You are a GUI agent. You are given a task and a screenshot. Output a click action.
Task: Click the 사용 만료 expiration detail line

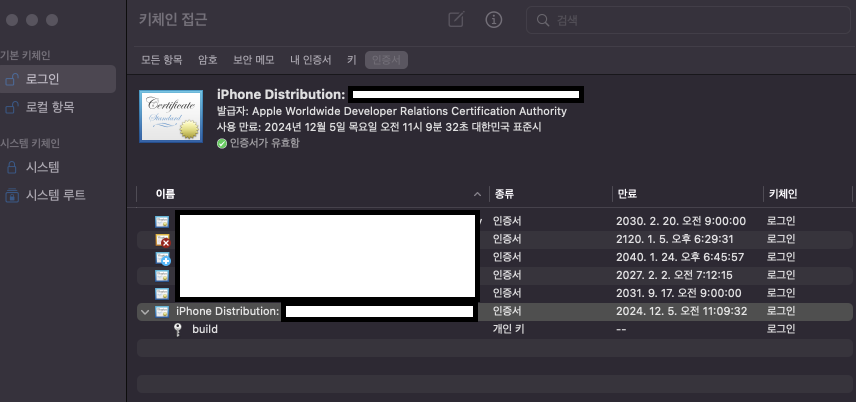(x=379, y=127)
